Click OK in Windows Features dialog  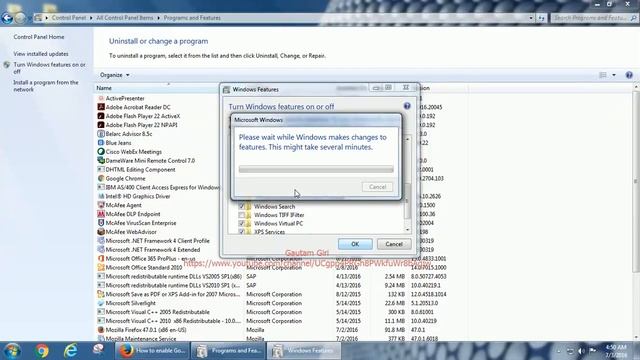(x=355, y=244)
